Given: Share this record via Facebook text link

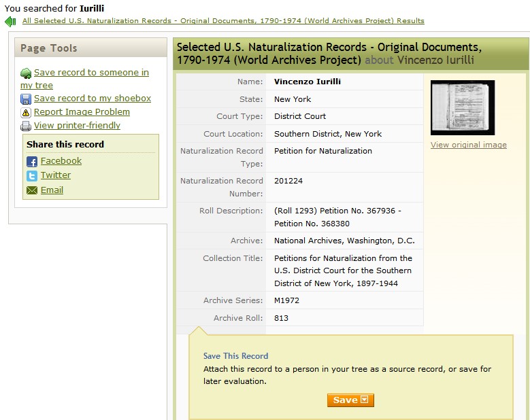Looking at the screenshot, I should [61, 161].
